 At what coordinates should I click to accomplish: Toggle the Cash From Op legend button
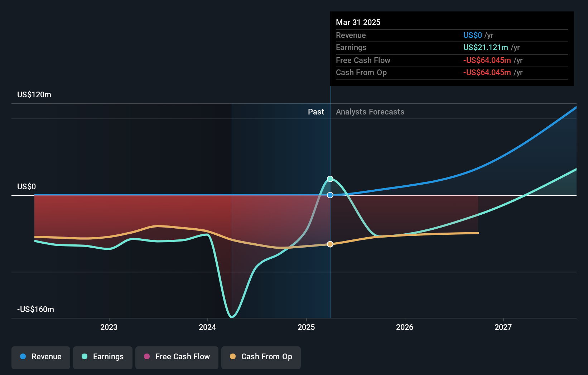click(261, 357)
